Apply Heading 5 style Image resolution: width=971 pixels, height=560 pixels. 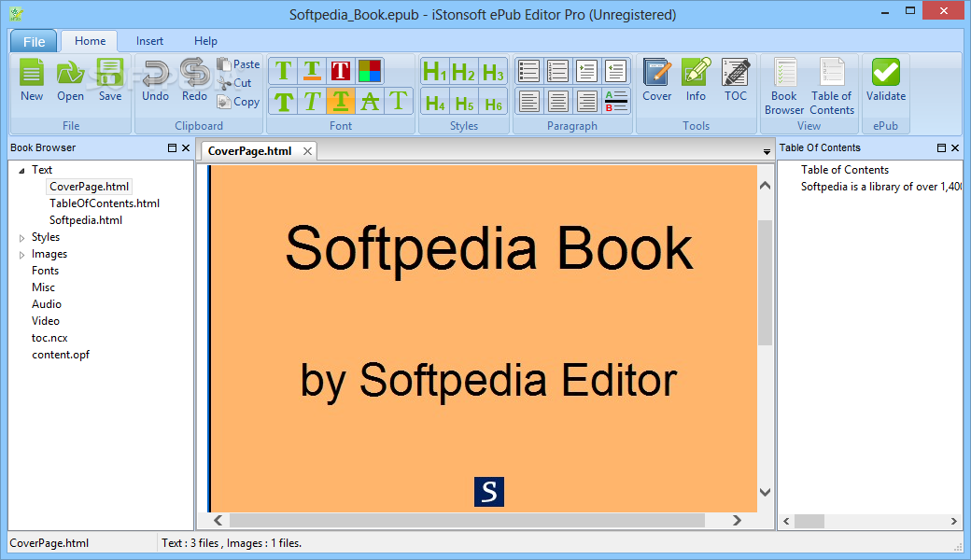click(x=464, y=102)
